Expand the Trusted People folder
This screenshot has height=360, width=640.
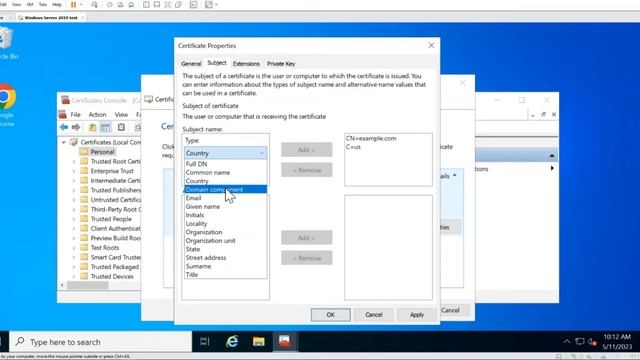(x=74, y=219)
